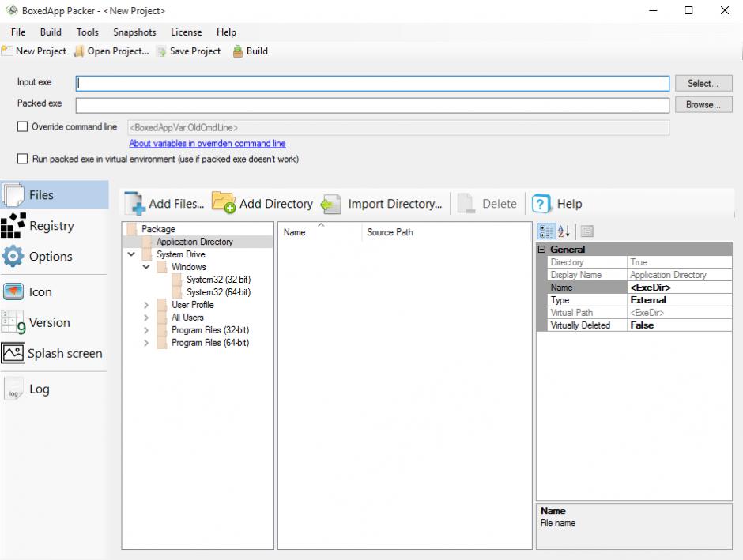Click the Build toolbar button
743x560 pixels.
(251, 51)
